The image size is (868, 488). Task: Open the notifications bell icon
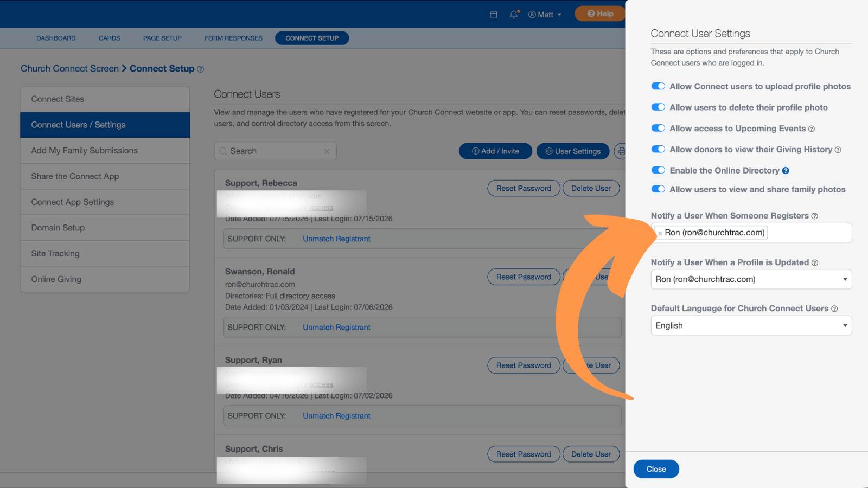[x=514, y=15]
